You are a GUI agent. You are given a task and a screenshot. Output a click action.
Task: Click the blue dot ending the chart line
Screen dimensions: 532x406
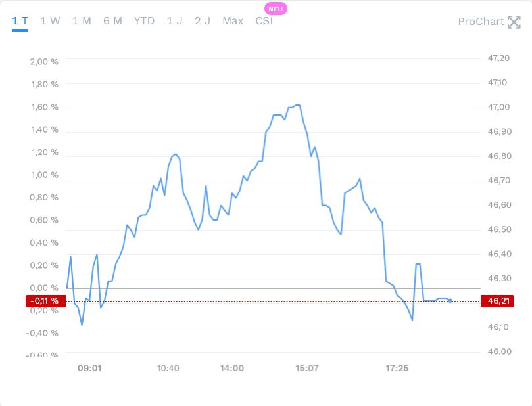[x=450, y=300]
